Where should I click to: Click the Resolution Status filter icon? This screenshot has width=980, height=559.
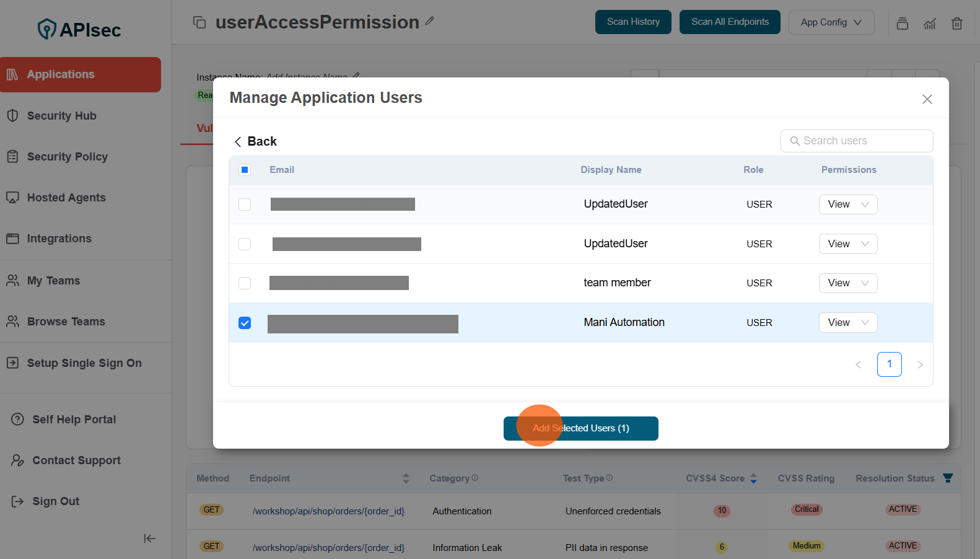pyautogui.click(x=948, y=478)
